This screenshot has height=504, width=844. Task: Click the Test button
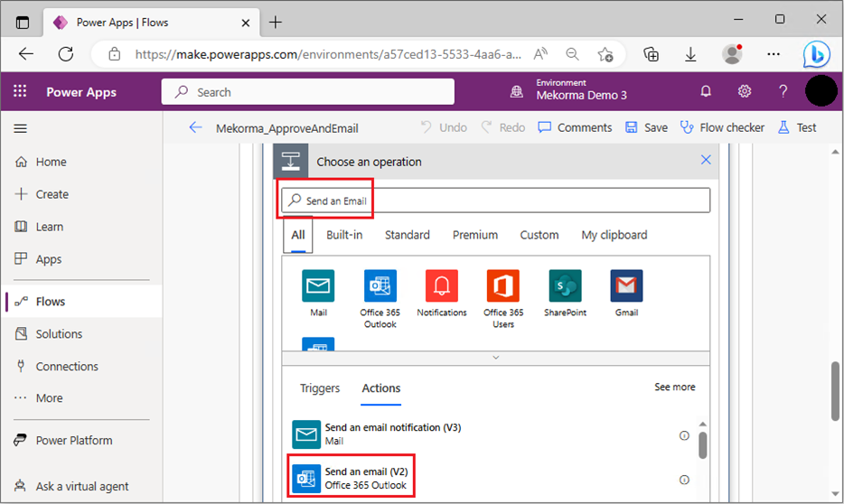click(x=797, y=127)
